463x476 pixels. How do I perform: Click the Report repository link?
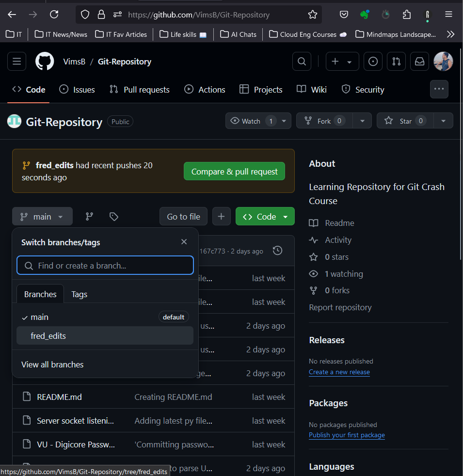pyautogui.click(x=340, y=307)
